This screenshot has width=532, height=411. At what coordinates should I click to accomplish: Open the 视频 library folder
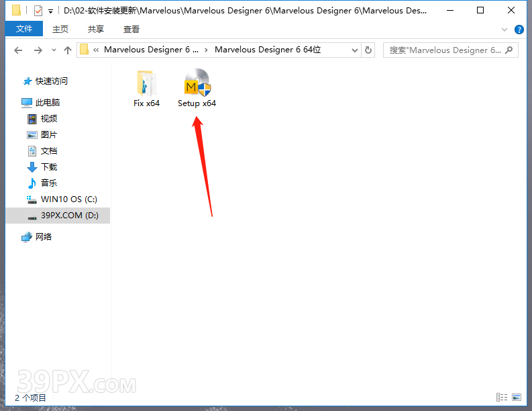point(42,119)
